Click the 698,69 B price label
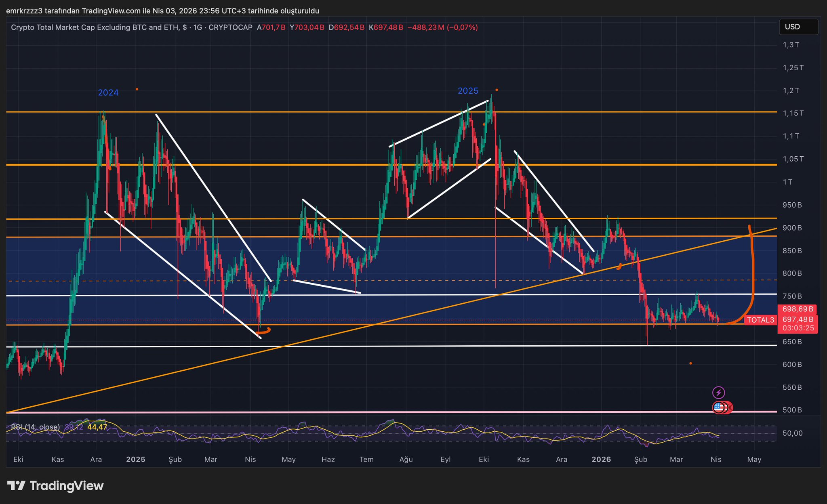Viewport: 827px width, 504px height. point(798,309)
